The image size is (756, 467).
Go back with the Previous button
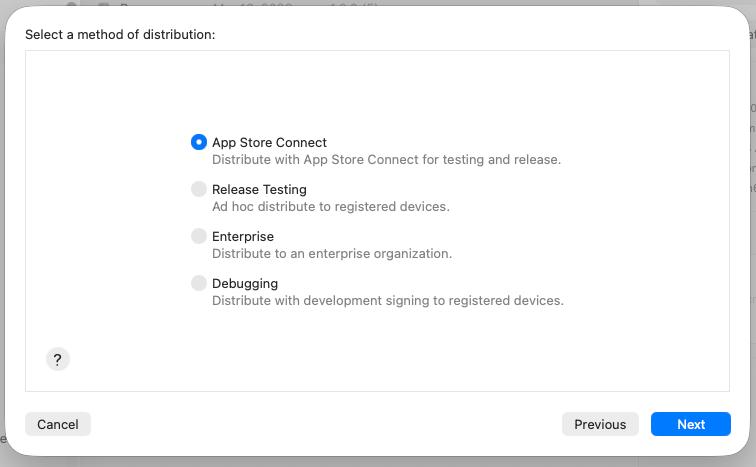(600, 424)
